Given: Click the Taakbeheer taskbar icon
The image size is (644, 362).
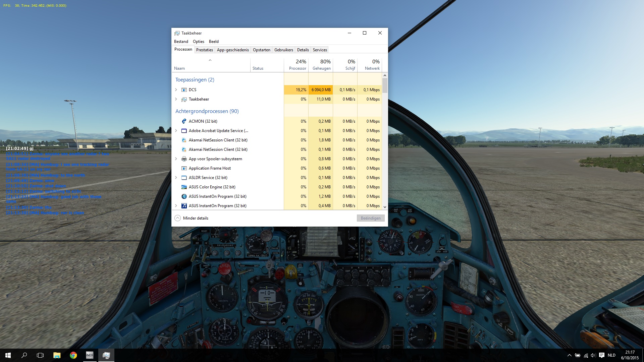Looking at the screenshot, I should (x=106, y=355).
